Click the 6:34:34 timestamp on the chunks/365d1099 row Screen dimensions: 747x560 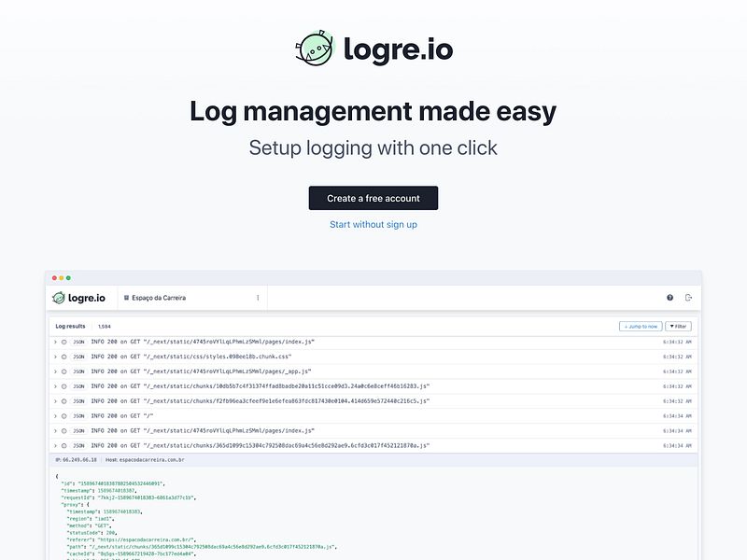click(677, 446)
